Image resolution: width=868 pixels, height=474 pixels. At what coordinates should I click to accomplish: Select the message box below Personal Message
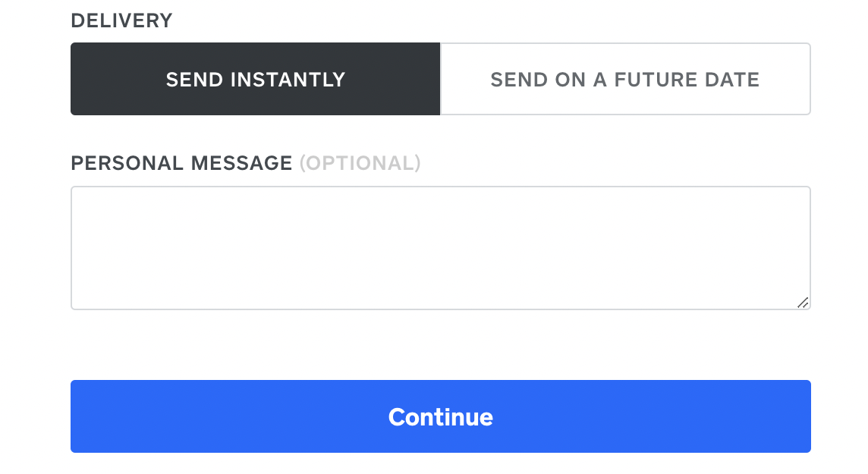[440, 247]
